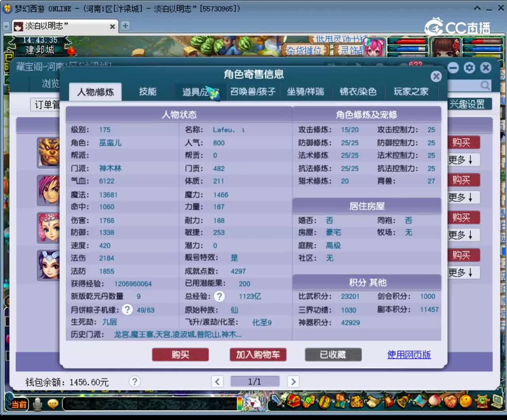Image resolution: width=507 pixels, height=420 pixels.
Task: Click the 神木林 faction name
Action: point(110,168)
